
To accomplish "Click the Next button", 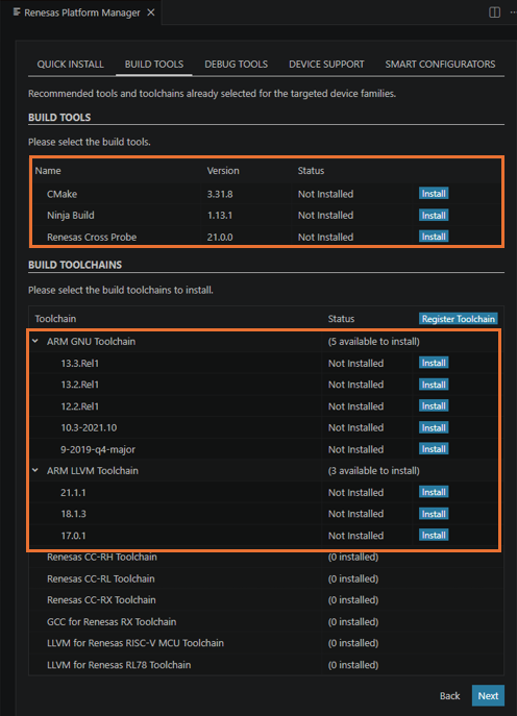I will 488,696.
